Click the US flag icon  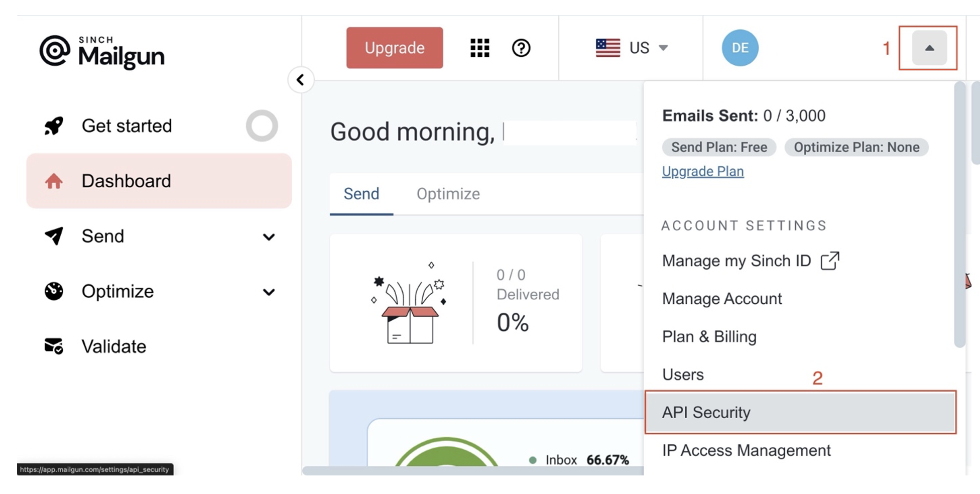point(607,48)
